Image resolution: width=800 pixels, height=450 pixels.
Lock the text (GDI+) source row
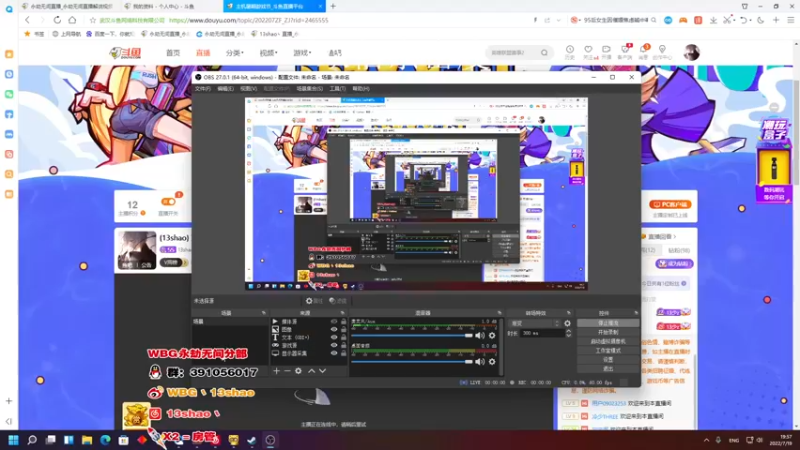coord(343,337)
